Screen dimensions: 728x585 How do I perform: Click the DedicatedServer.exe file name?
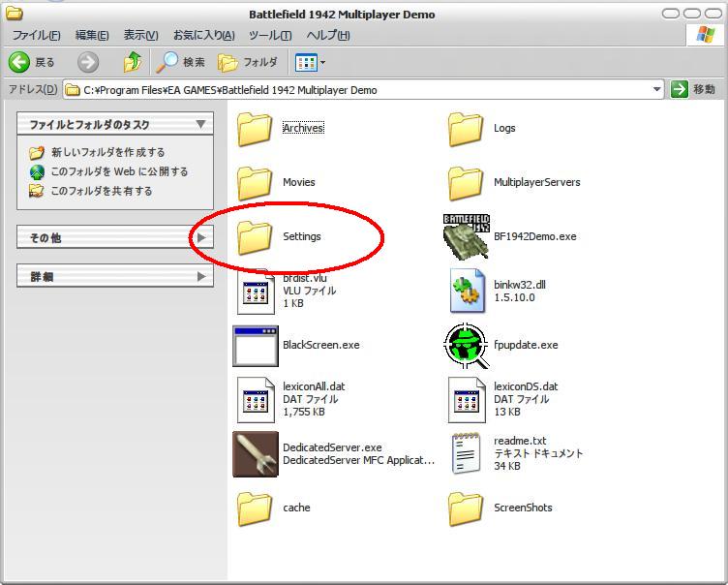click(x=332, y=447)
